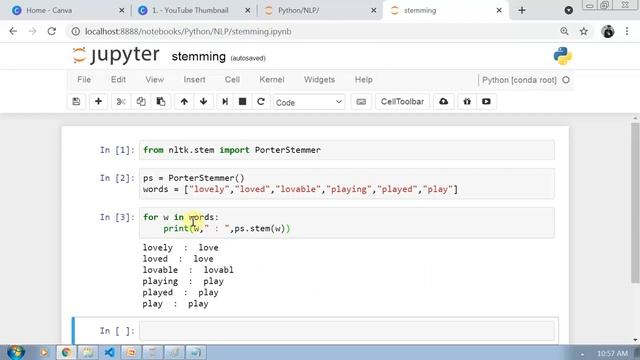This screenshot has height=360, width=640.
Task: Click the 'playing : play' output line
Action: point(183,281)
